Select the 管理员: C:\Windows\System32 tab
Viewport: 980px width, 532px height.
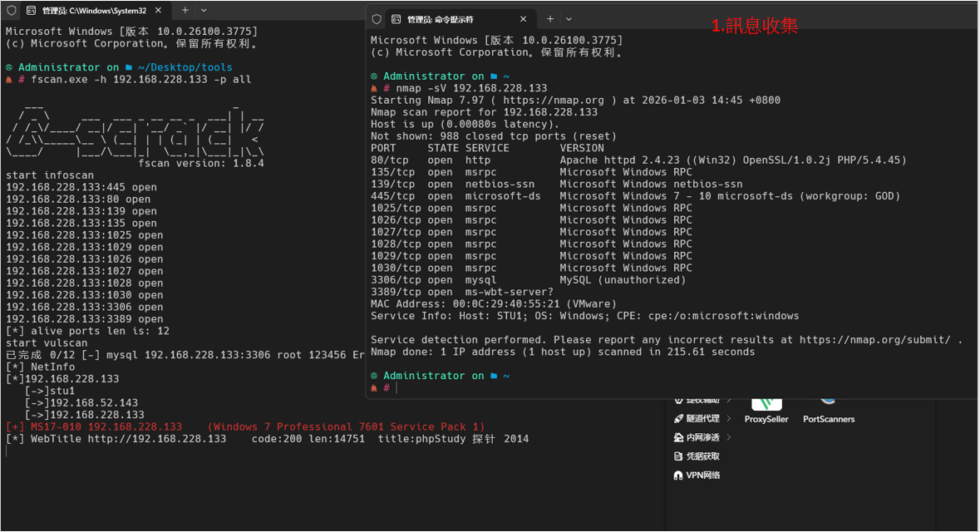click(94, 11)
